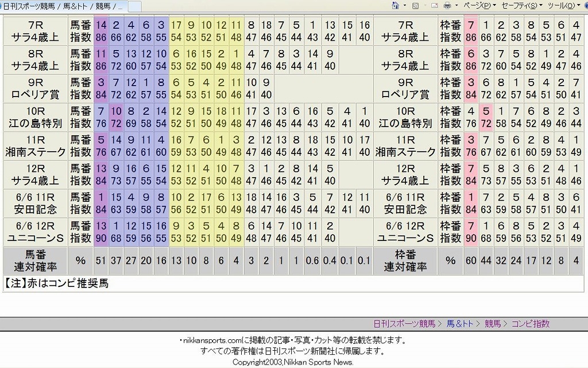The width and height of the screenshot is (588, 368).
Task: Click the 10R 江の島特別 label beside the 馬番 row
Action: click(x=35, y=117)
